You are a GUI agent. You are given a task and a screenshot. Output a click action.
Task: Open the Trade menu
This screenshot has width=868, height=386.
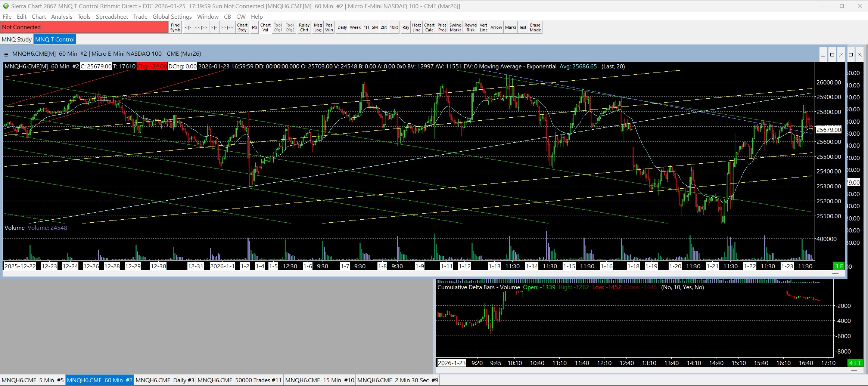[x=140, y=16]
